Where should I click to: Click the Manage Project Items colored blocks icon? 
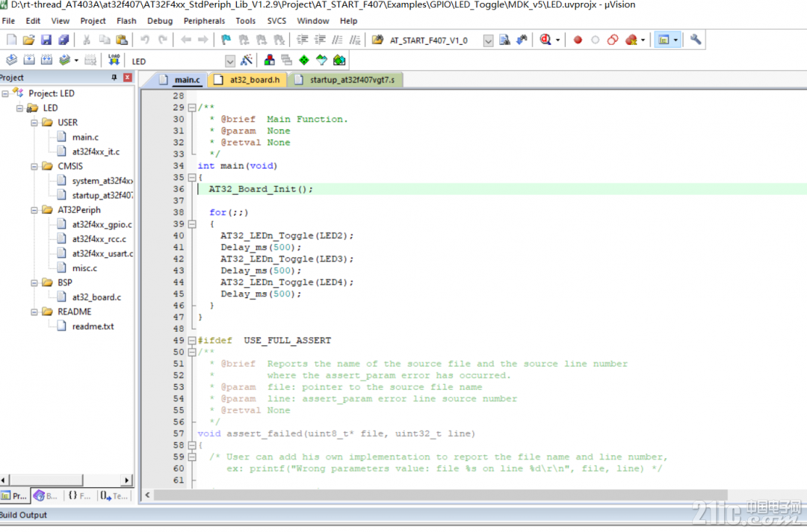[269, 61]
